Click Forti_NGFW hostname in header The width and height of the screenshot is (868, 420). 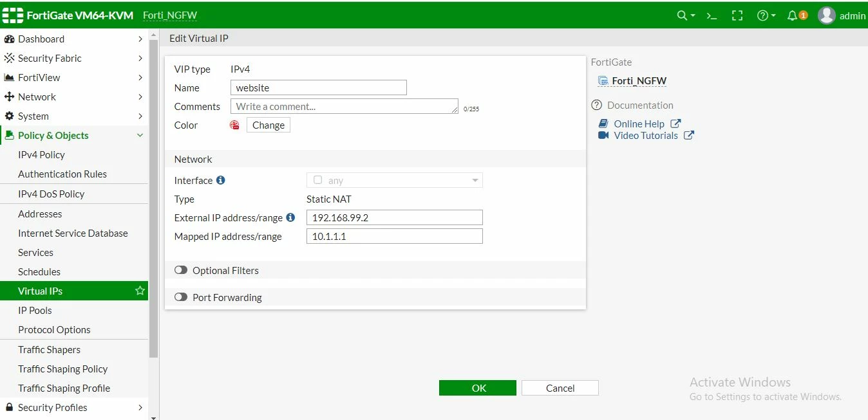pyautogui.click(x=170, y=15)
